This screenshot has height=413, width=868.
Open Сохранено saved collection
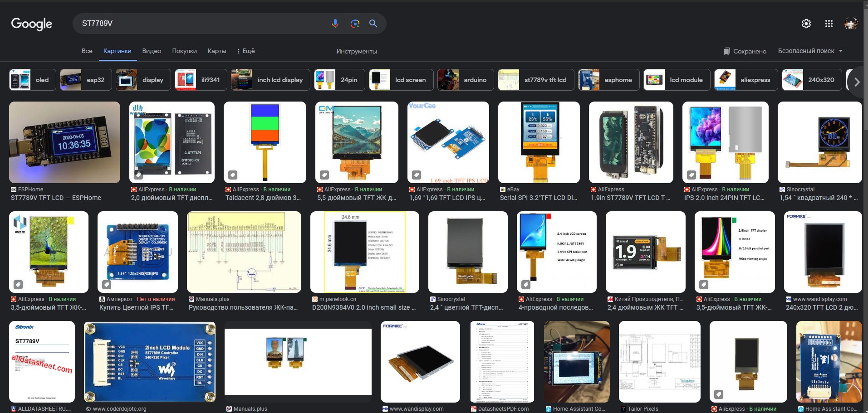pos(745,51)
